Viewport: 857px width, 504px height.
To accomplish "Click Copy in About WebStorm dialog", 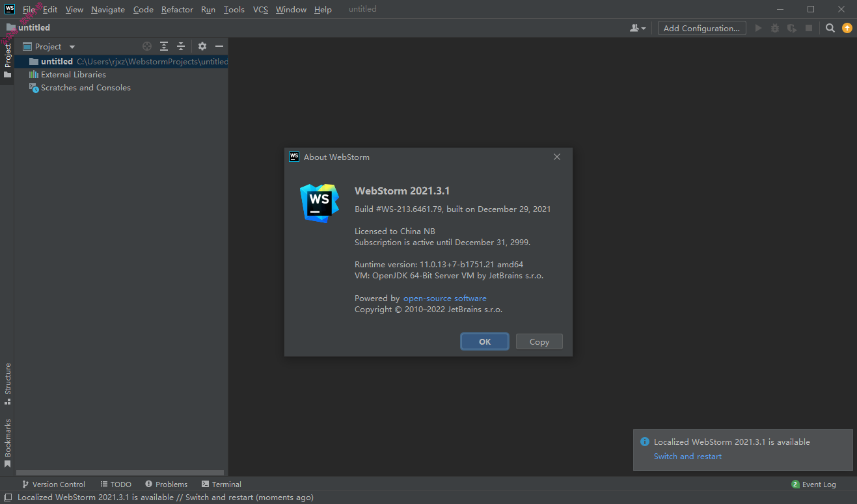I will (x=539, y=341).
